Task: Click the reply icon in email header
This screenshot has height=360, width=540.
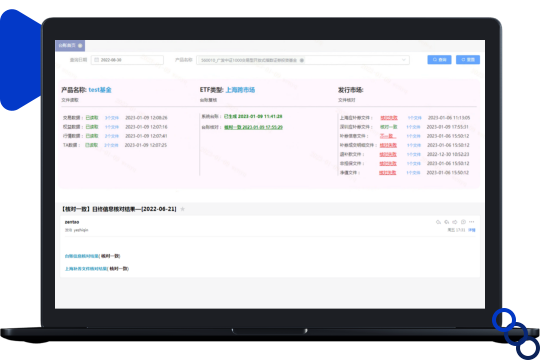Action: pos(438,222)
